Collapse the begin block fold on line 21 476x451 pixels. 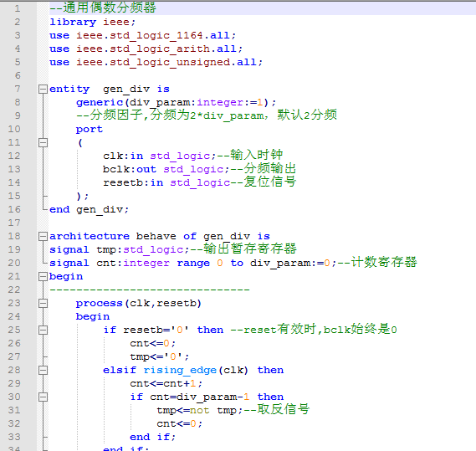pos(44,276)
